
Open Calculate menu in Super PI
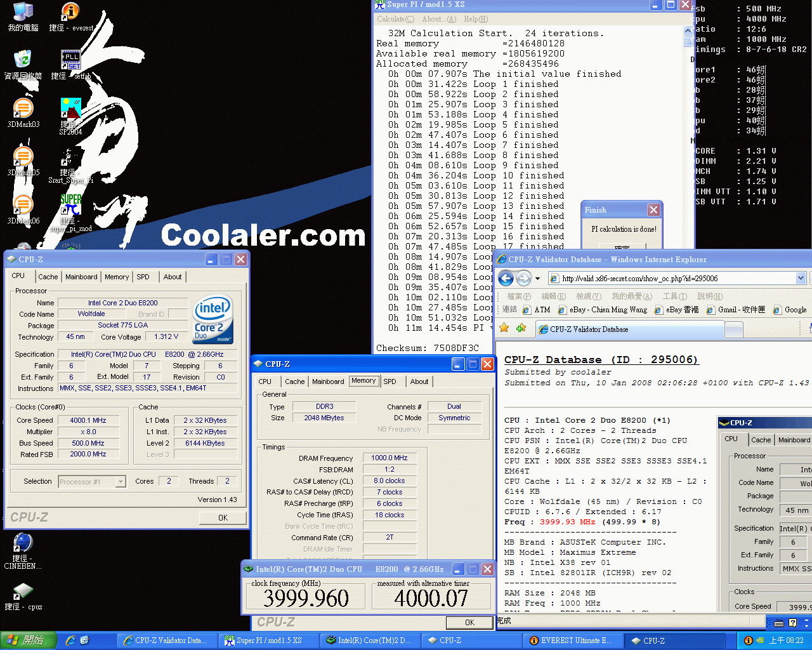(395, 19)
